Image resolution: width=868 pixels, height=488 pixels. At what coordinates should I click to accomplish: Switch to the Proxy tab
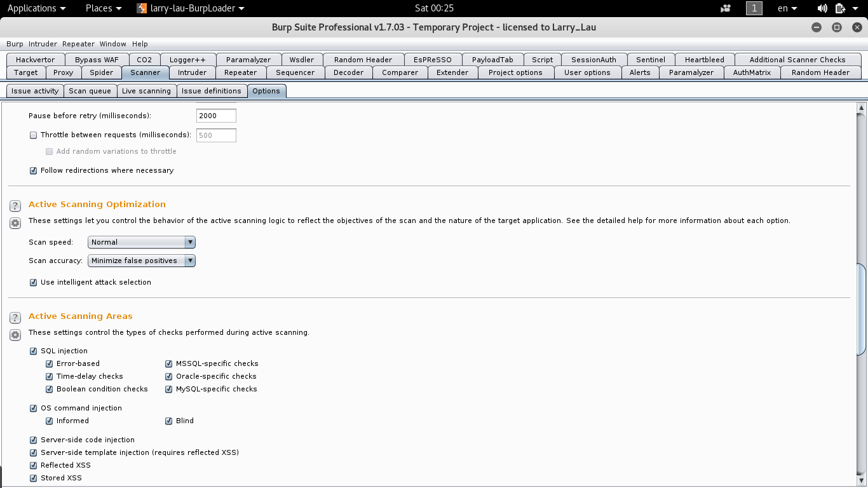coord(64,72)
